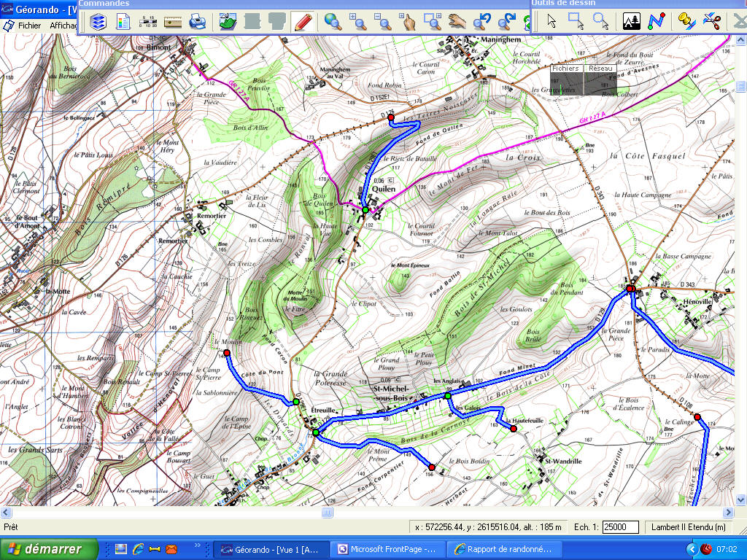Open Rapport de randonnée taskbar window
The height and width of the screenshot is (560, 747).
(505, 550)
